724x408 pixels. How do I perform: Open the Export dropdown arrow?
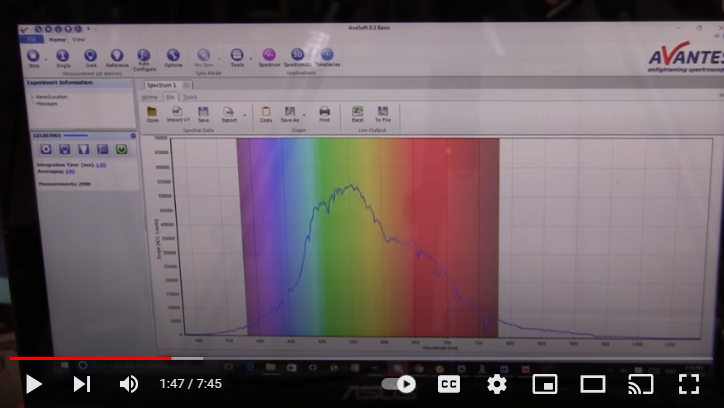pyautogui.click(x=245, y=115)
